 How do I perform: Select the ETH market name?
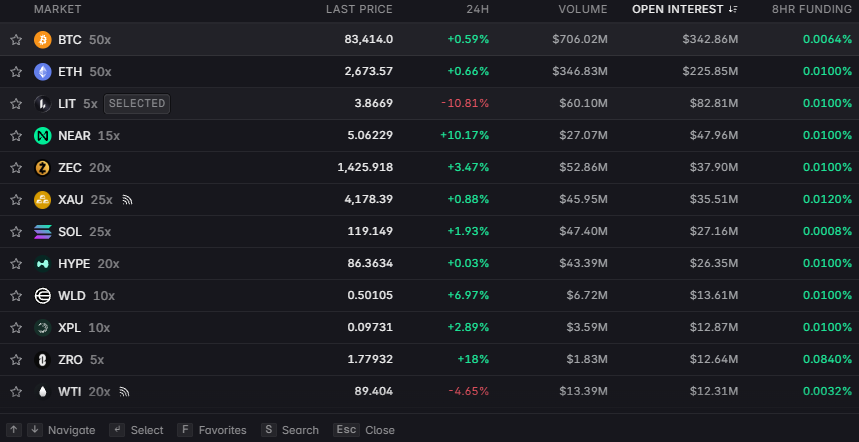click(x=70, y=72)
